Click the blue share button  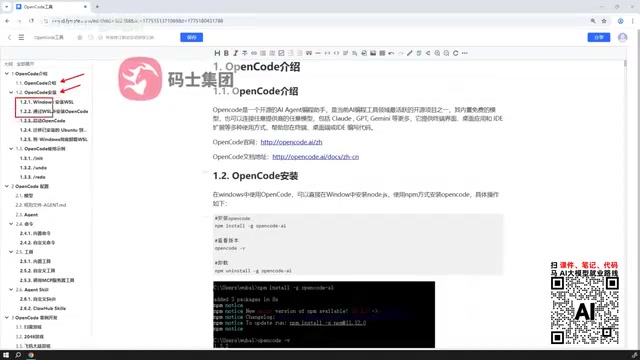point(599,37)
